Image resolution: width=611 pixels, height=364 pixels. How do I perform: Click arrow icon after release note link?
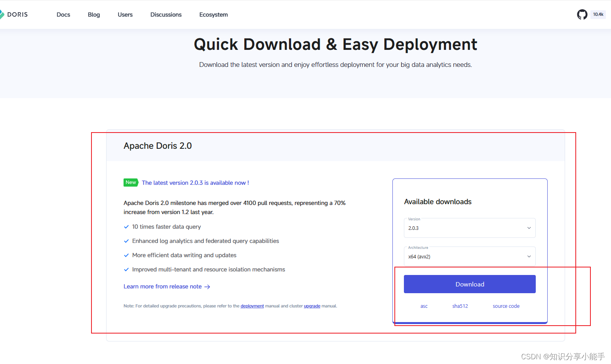tap(207, 287)
